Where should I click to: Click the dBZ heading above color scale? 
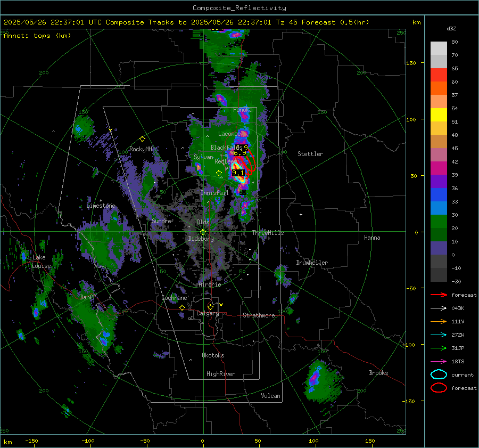(451, 28)
